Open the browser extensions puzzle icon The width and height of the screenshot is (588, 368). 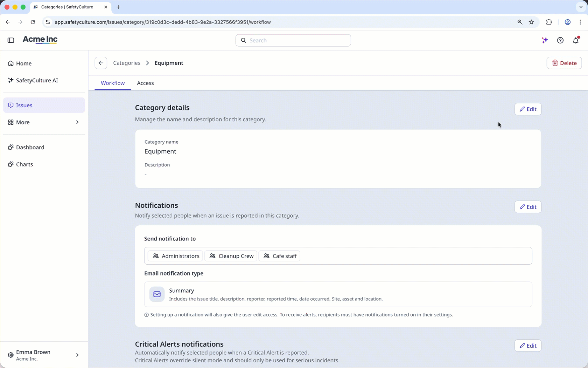(549, 22)
